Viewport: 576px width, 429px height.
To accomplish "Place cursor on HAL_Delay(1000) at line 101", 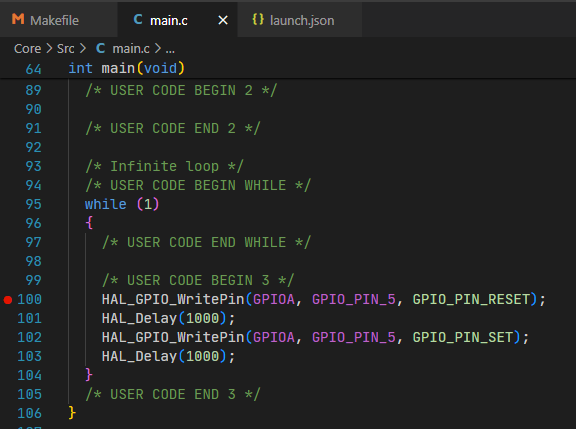I will (x=168, y=318).
